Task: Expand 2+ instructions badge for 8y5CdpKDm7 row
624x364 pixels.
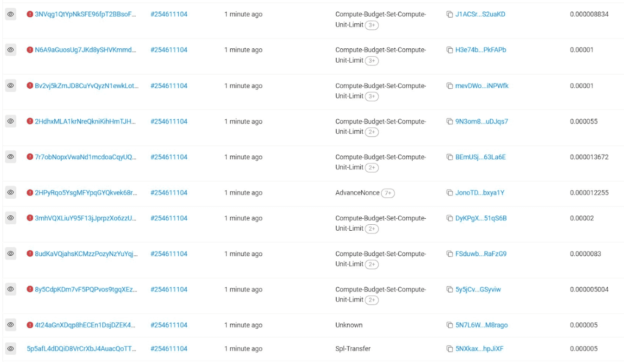Action: (x=372, y=300)
